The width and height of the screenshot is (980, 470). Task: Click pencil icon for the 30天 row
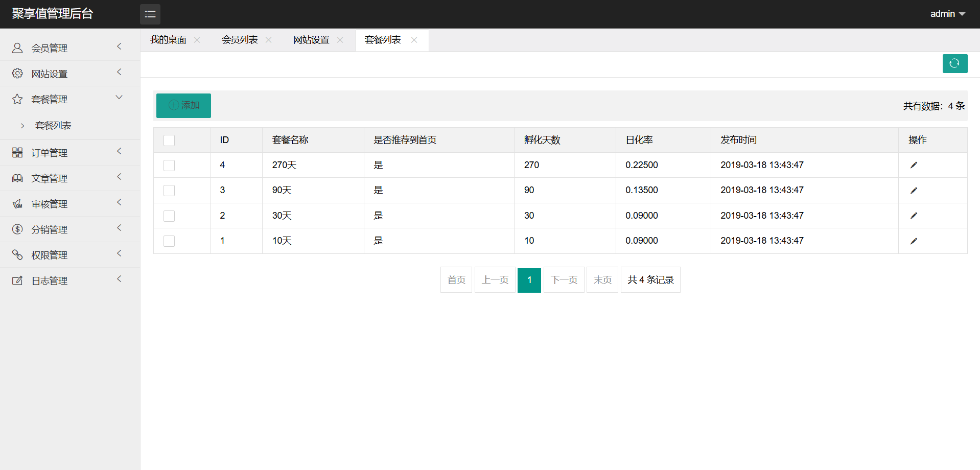(914, 216)
